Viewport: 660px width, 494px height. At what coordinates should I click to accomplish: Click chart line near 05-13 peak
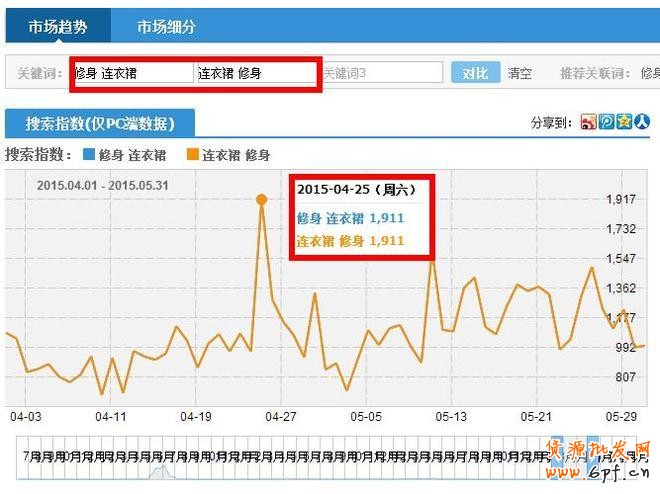(x=432, y=262)
